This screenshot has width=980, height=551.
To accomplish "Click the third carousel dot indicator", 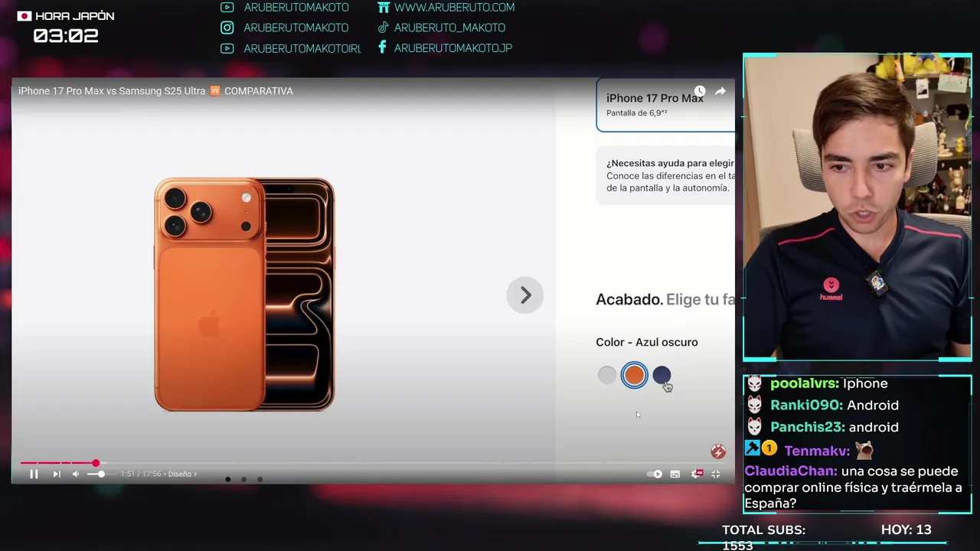I will tap(260, 479).
